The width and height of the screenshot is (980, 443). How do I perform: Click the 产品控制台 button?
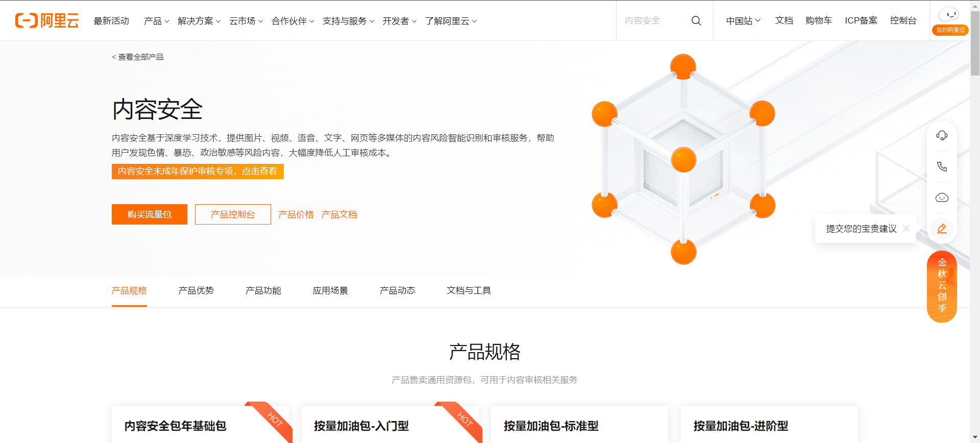(x=233, y=214)
